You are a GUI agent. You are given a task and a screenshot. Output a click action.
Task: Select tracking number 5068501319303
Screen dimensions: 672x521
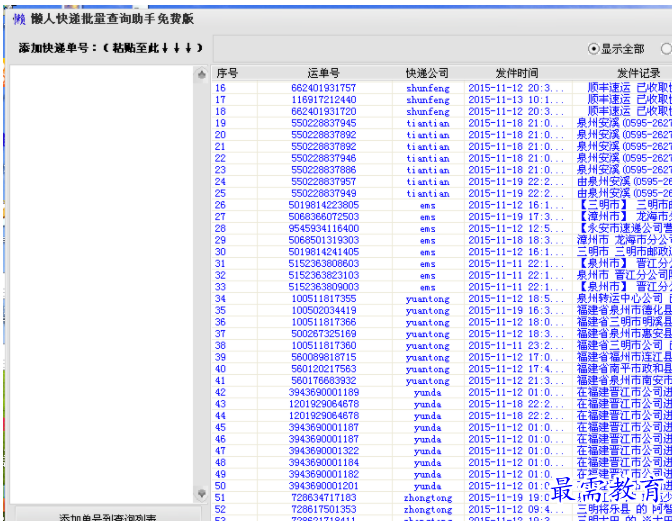point(324,240)
